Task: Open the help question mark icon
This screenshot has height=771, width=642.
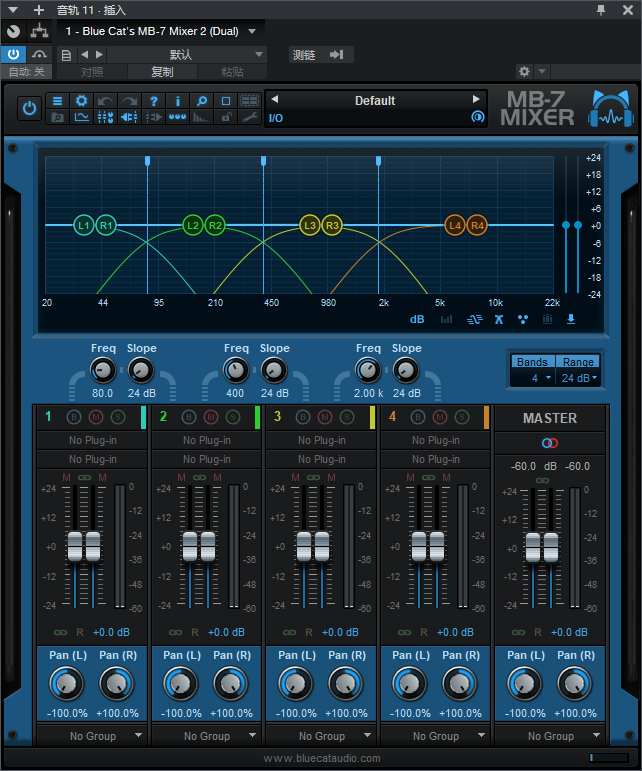Action: pos(153,101)
